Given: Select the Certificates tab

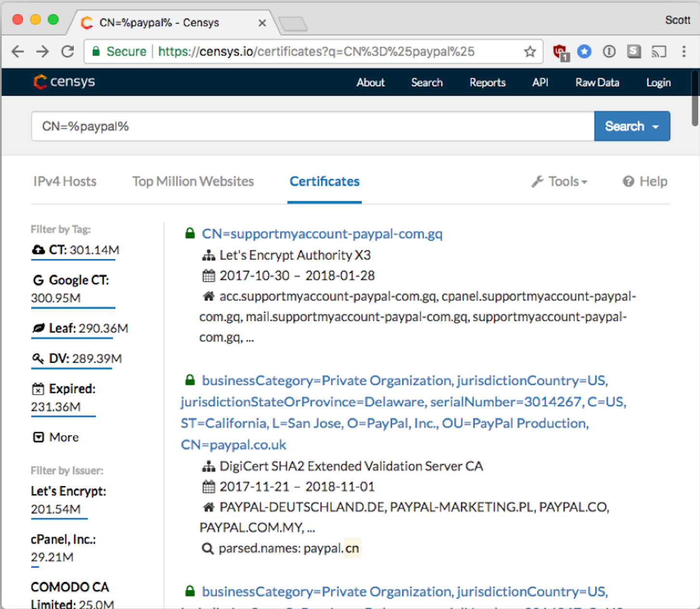Looking at the screenshot, I should coord(324,182).
